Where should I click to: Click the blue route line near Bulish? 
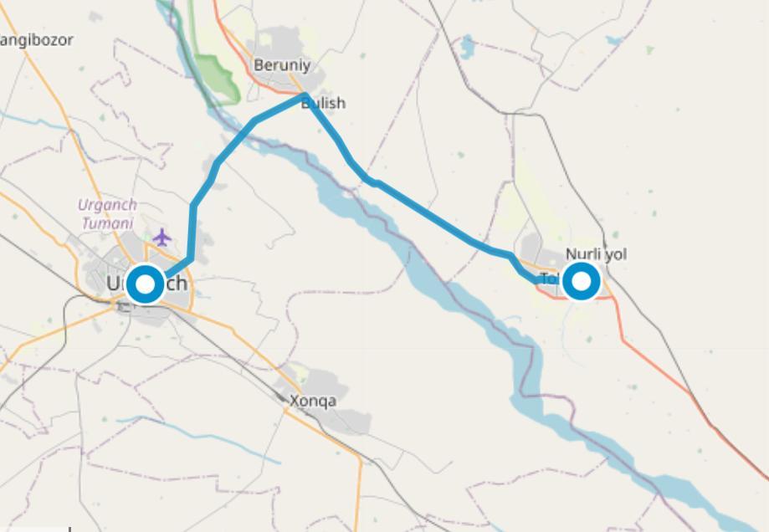click(x=279, y=107)
